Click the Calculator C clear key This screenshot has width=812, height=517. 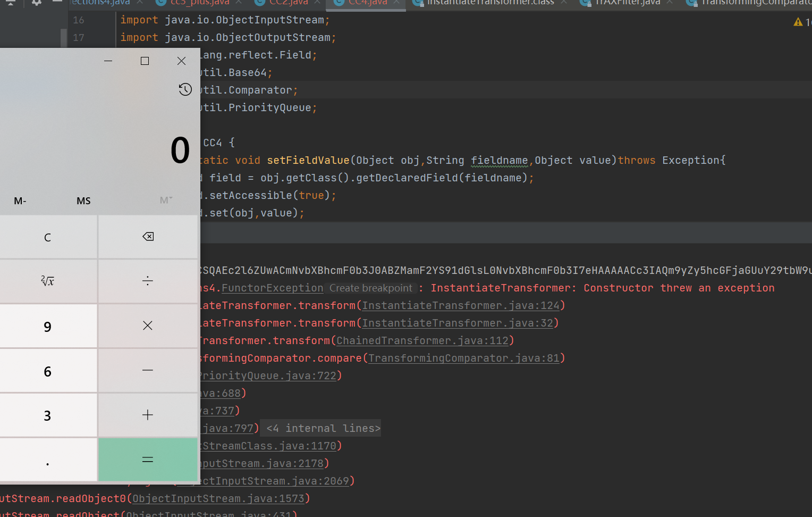pyautogui.click(x=48, y=237)
